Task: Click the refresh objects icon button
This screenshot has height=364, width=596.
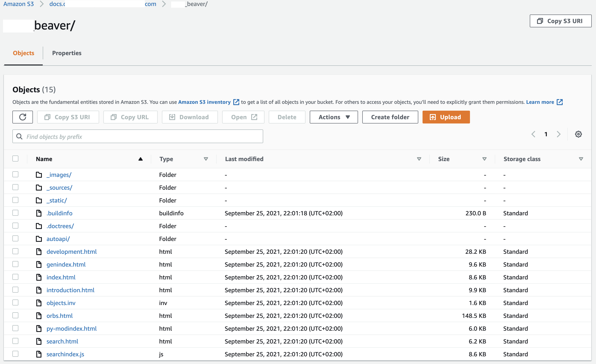Action: click(22, 117)
